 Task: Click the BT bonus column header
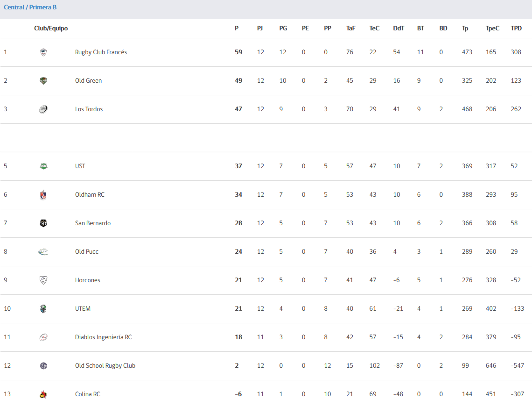point(420,28)
